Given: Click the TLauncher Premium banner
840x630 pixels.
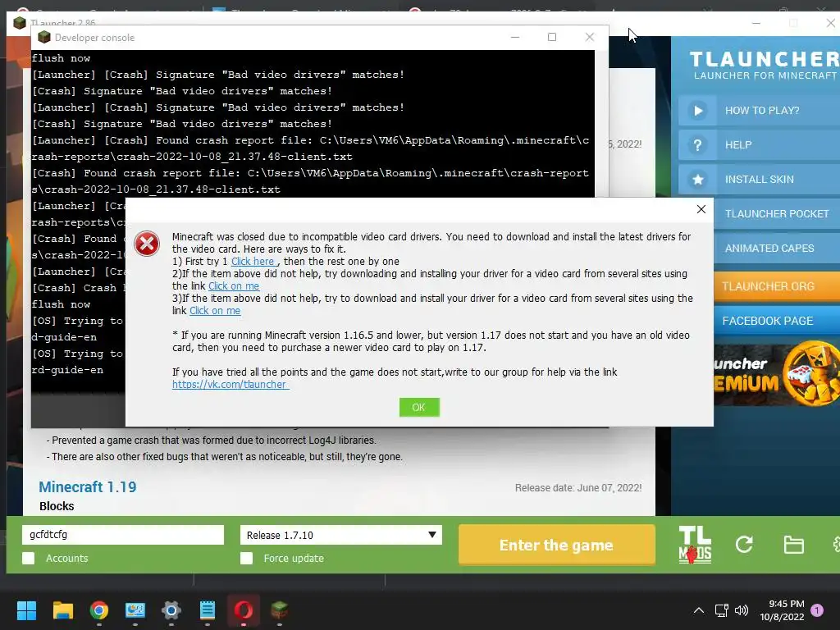Looking at the screenshot, I should point(777,374).
